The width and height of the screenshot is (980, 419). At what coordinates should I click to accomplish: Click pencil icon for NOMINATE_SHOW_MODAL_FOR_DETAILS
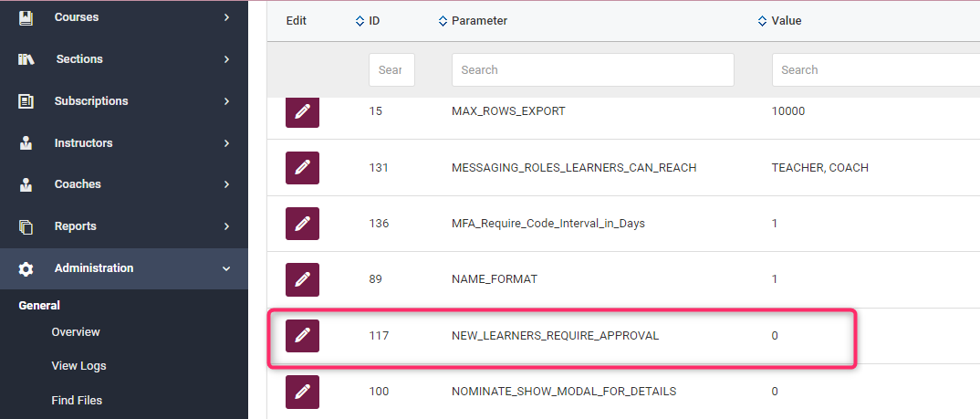tap(302, 392)
